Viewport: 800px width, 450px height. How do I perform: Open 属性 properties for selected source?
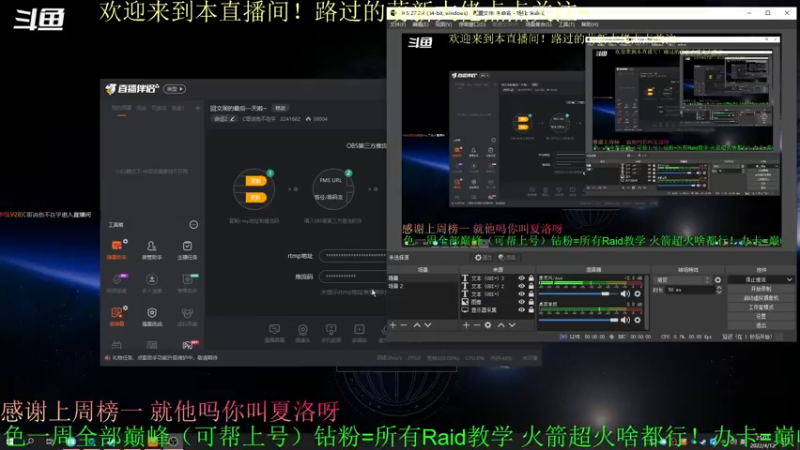tap(483, 258)
